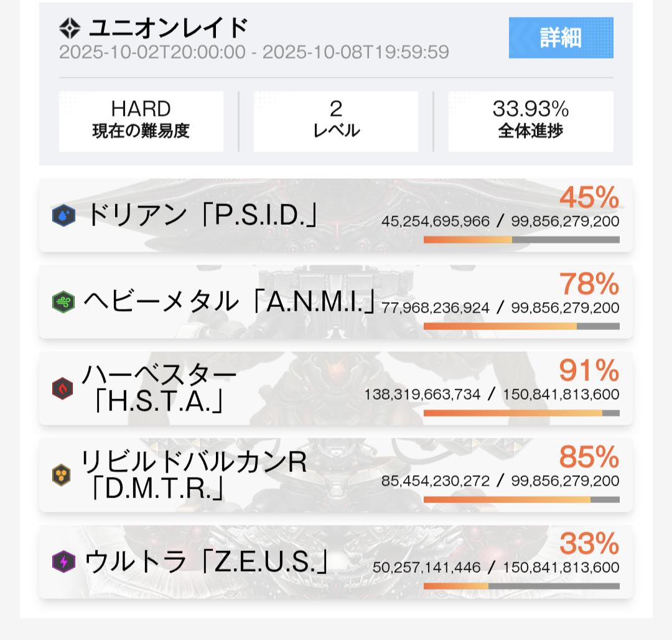Image resolution: width=672 pixels, height=640 pixels.
Task: Select the ドリアン「P.S.I.D.」 boss name
Action: pos(202,215)
